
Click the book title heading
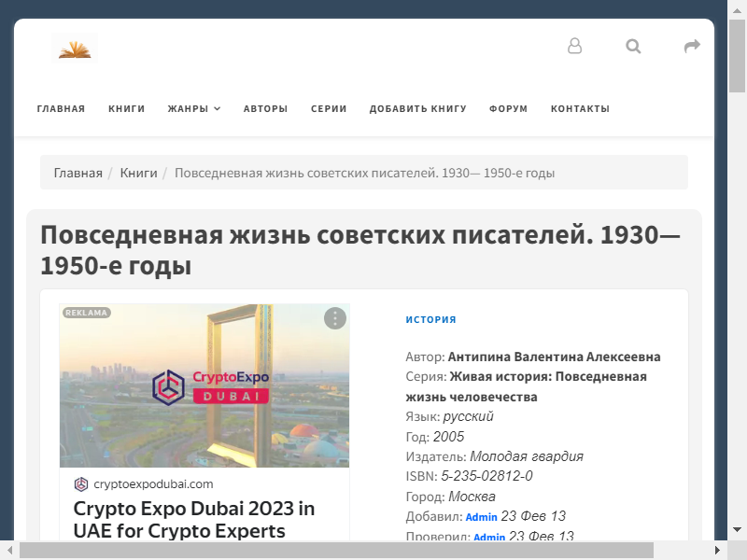click(x=360, y=250)
